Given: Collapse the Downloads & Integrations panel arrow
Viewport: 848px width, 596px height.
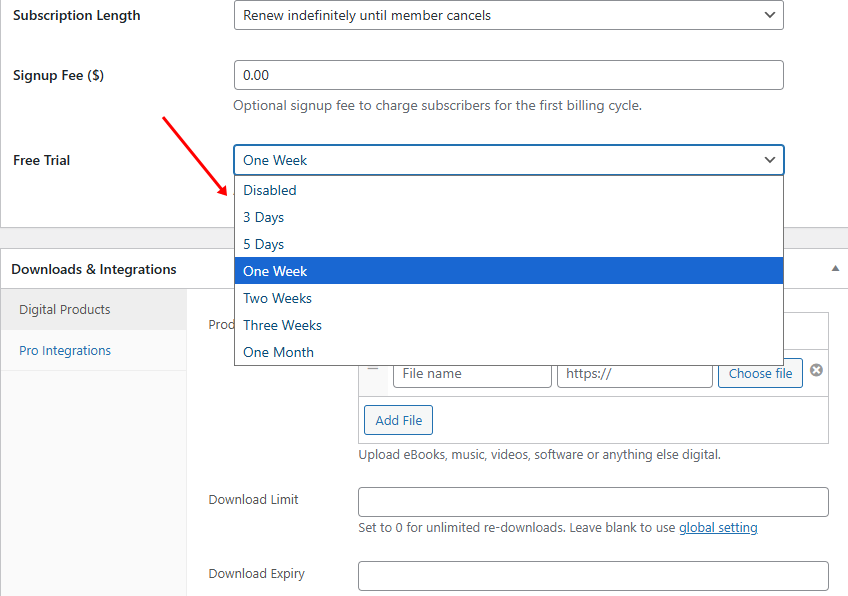Looking at the screenshot, I should 835,268.
